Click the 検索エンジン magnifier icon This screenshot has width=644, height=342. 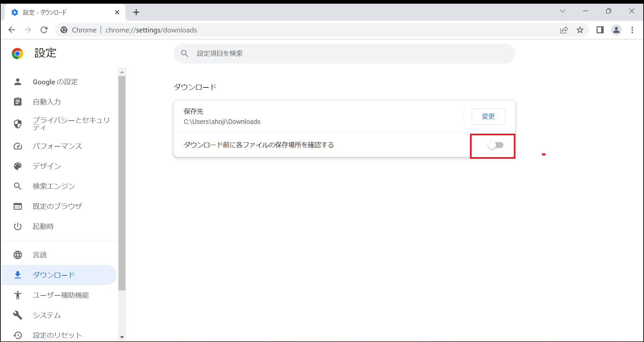[x=17, y=186]
